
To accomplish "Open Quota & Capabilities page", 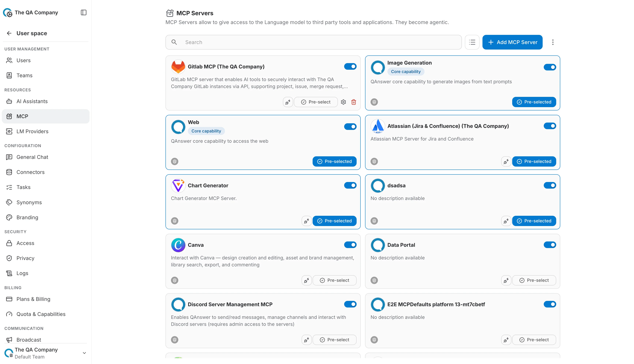I will click(45, 314).
